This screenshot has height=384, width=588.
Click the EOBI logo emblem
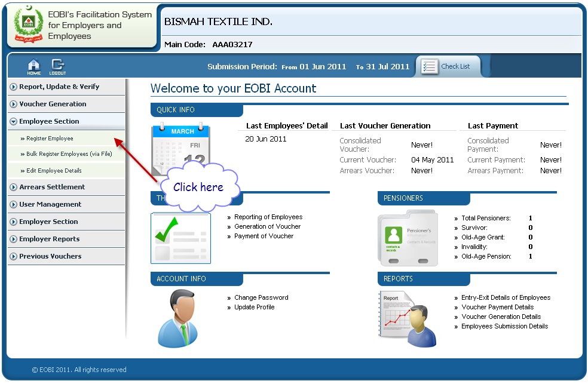(29, 24)
